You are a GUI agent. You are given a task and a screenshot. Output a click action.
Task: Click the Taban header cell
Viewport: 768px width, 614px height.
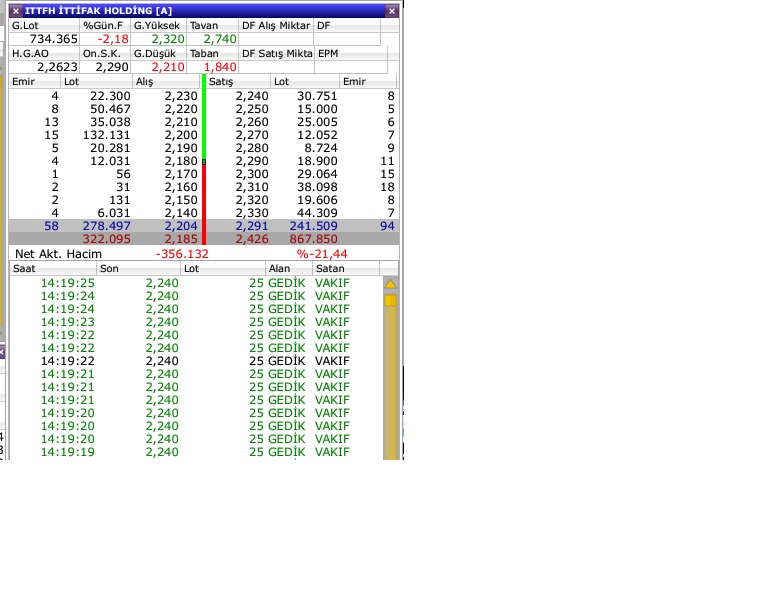[213, 53]
